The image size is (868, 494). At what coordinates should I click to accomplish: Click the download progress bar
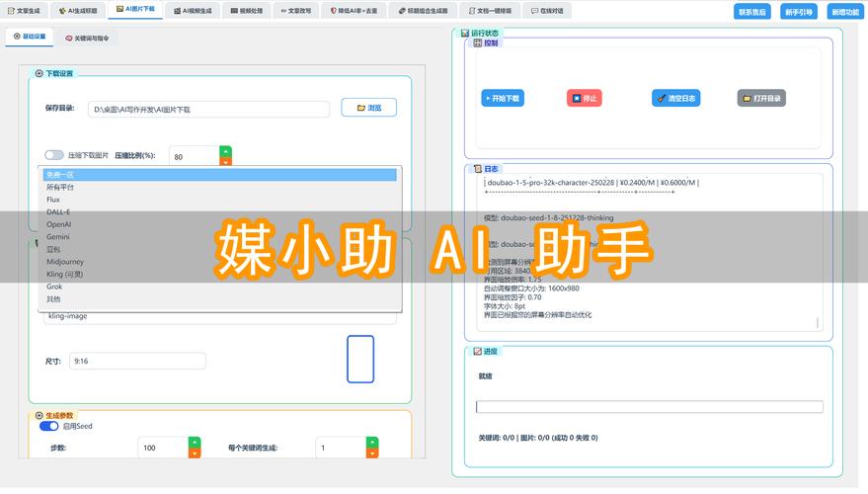coord(649,407)
